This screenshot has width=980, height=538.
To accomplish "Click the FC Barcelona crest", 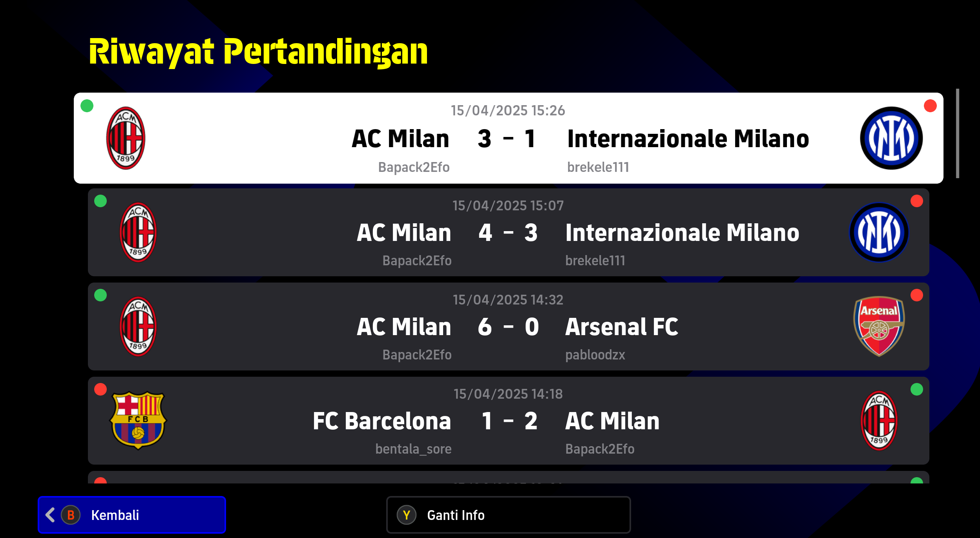I will [138, 420].
